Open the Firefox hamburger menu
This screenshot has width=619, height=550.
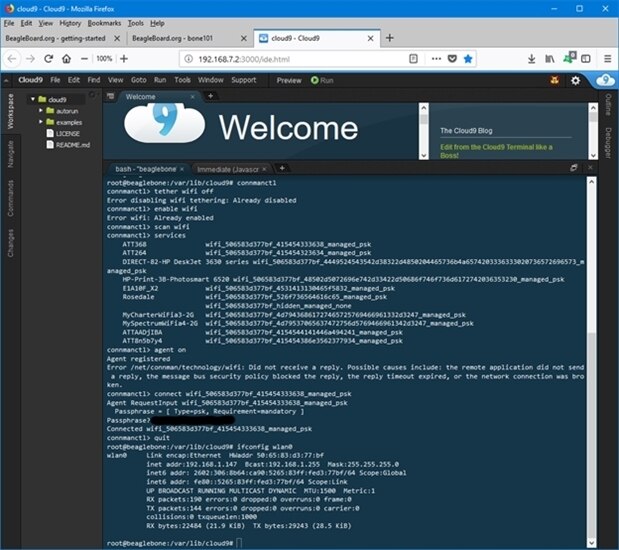(x=608, y=59)
